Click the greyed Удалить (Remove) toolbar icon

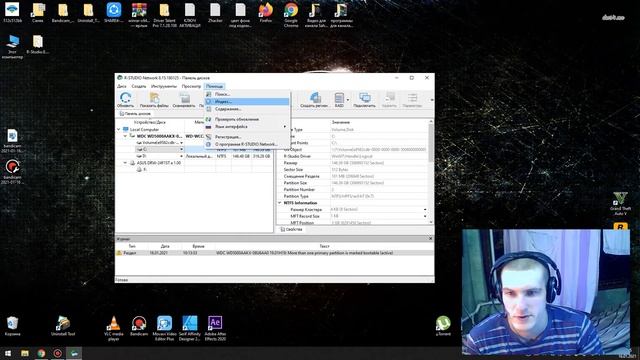pos(389,100)
